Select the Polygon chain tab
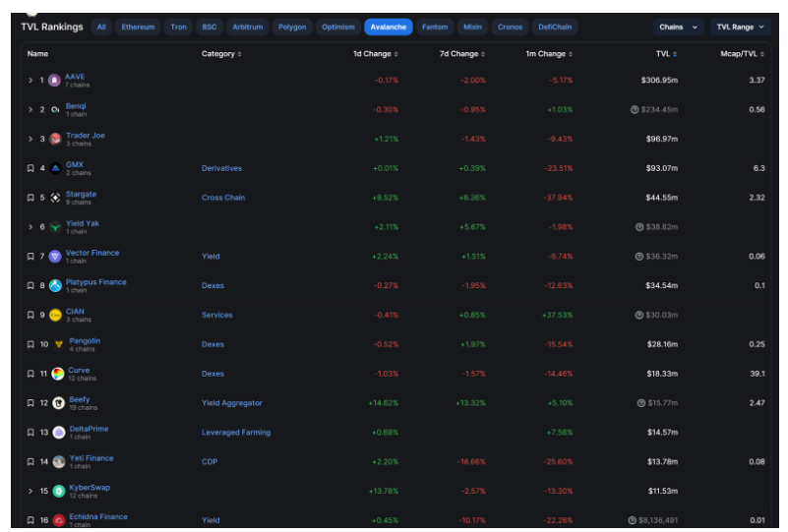 coord(292,28)
